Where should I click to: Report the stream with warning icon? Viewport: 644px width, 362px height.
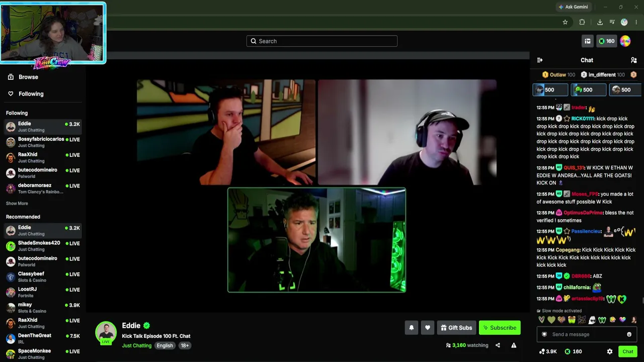[x=514, y=345]
